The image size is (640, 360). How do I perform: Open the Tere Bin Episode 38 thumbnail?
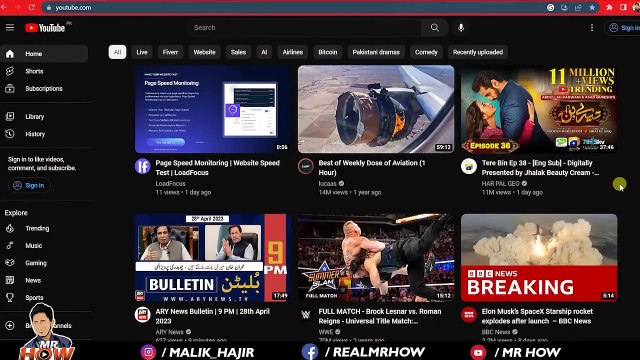point(539,109)
